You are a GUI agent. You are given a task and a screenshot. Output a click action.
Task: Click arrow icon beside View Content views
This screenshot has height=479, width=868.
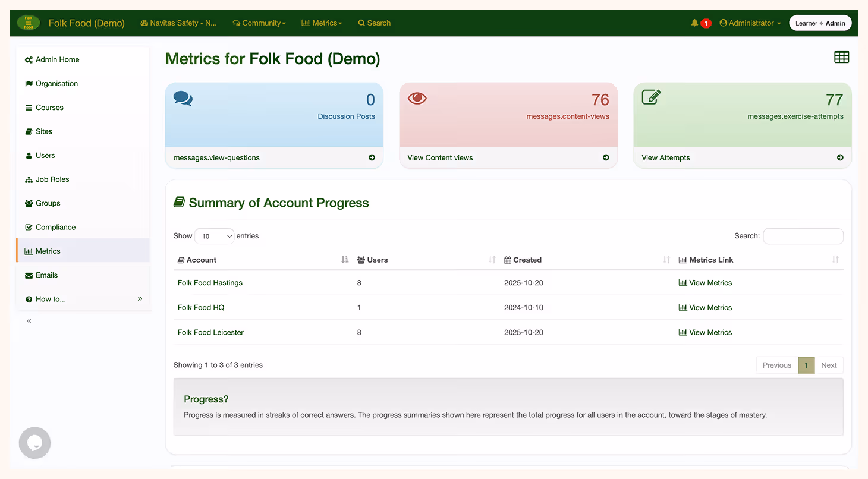606,157
